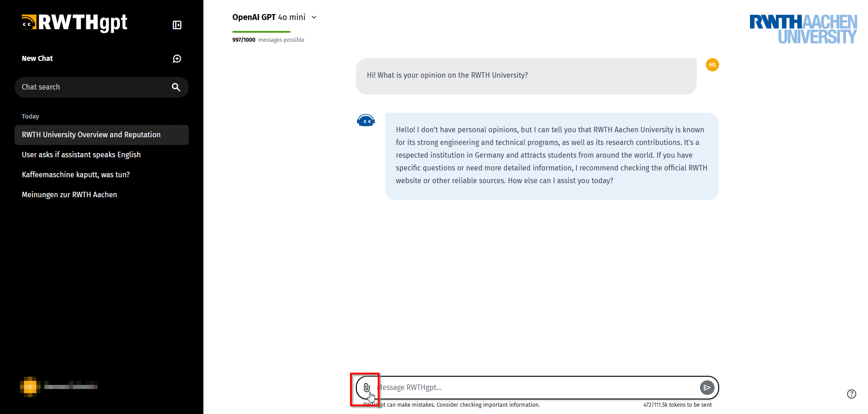
Task: Click the send message arrow button
Action: (707, 388)
